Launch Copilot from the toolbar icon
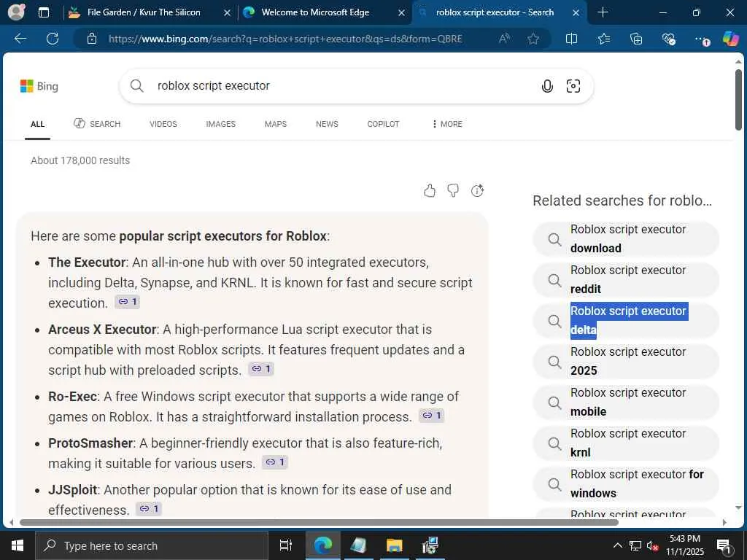This screenshot has height=560, width=747. tap(731, 39)
